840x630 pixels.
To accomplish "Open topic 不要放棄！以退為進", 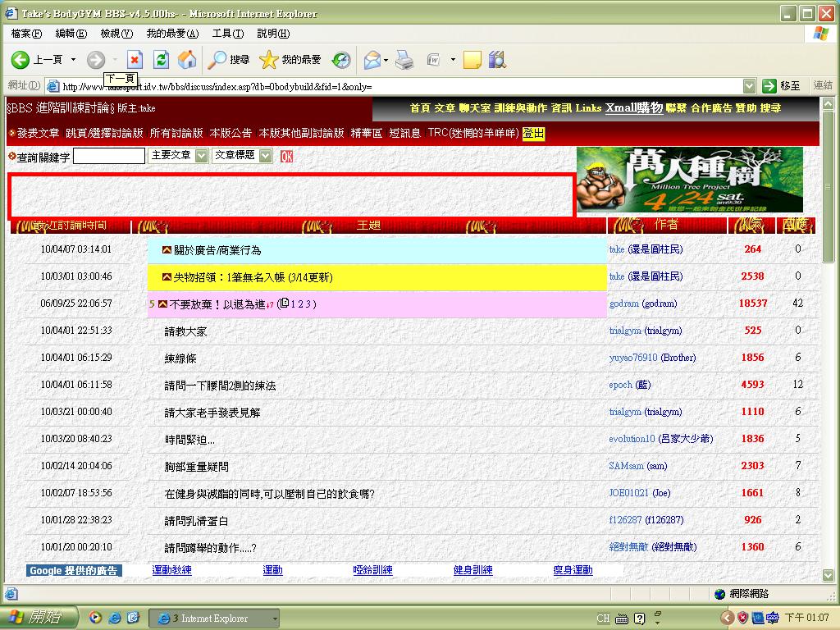I will pos(217,304).
